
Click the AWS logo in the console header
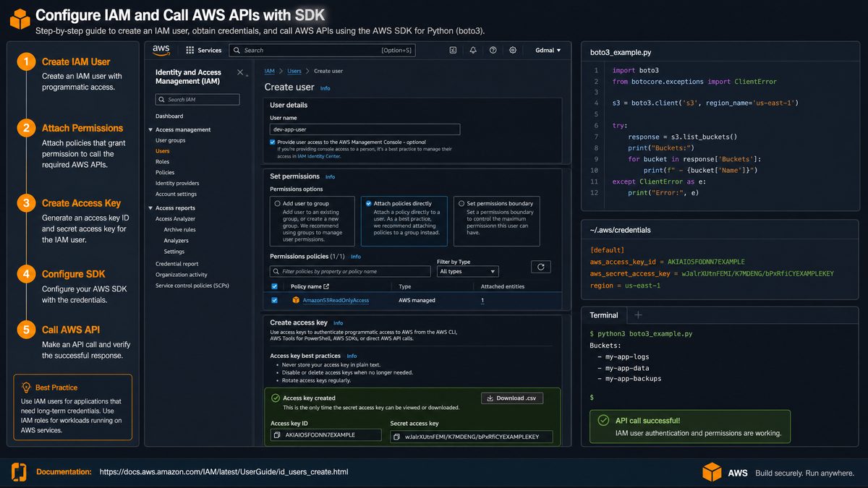click(161, 50)
